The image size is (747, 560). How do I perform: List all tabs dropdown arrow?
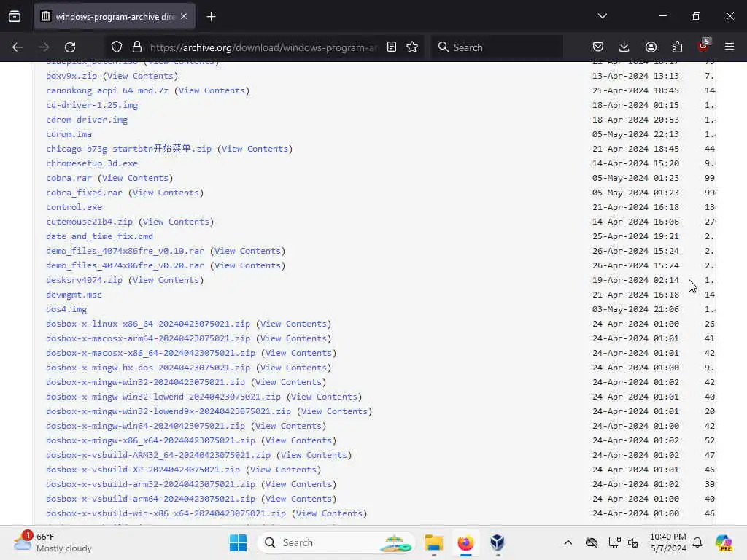pos(602,16)
